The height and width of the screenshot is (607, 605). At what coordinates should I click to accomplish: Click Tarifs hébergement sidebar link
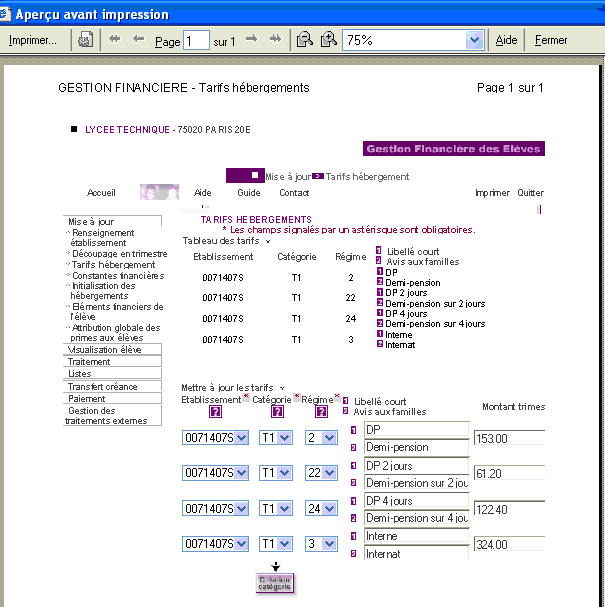113,265
